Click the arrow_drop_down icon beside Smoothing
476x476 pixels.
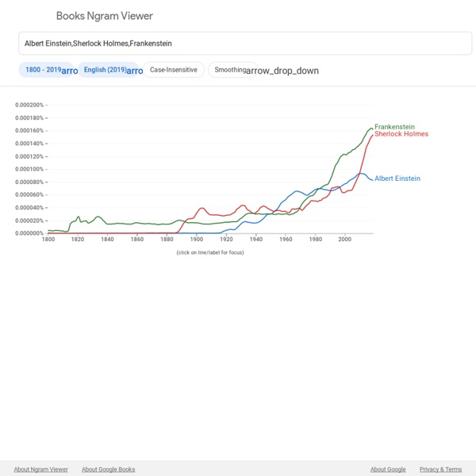(x=282, y=71)
